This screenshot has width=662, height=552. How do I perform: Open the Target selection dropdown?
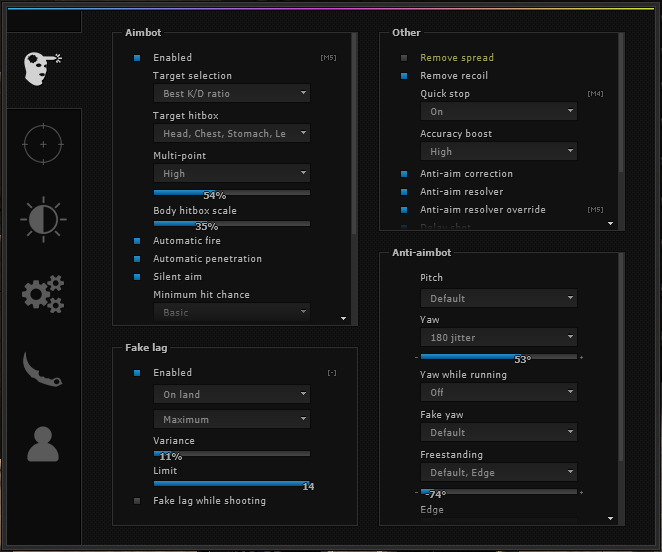pyautogui.click(x=231, y=94)
